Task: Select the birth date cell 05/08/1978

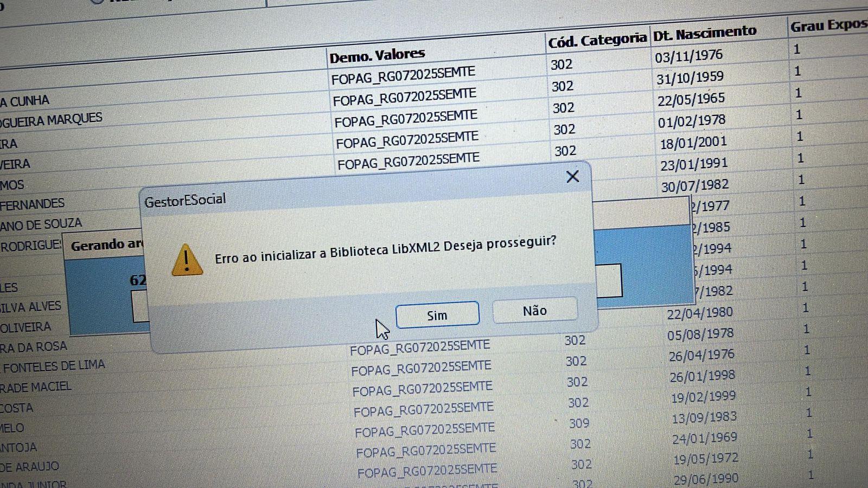Action: pyautogui.click(x=700, y=334)
